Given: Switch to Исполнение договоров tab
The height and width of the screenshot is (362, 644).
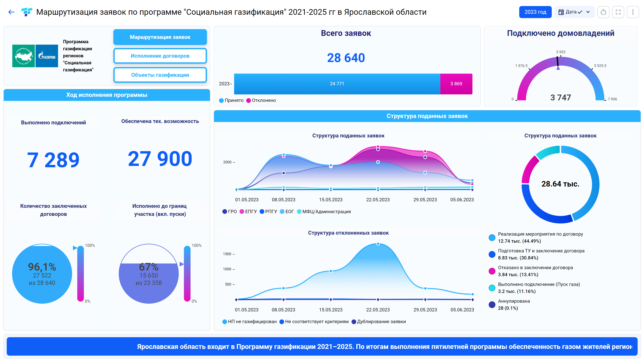Looking at the screenshot, I should (x=160, y=56).
